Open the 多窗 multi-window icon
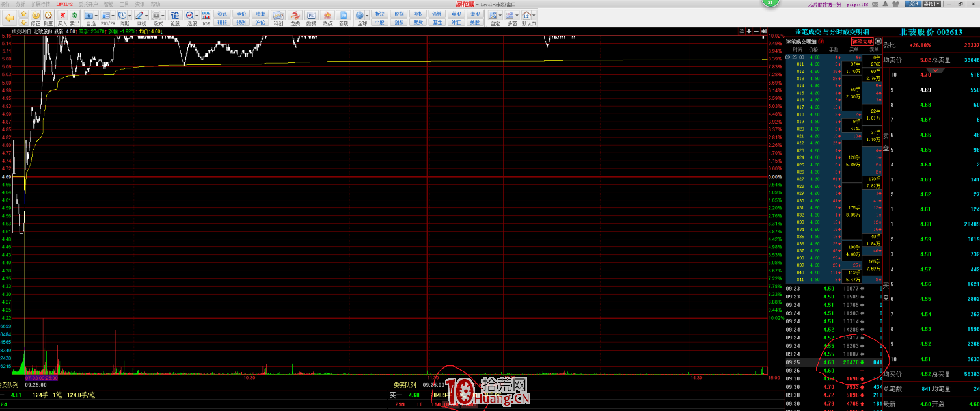 pyautogui.click(x=510, y=16)
